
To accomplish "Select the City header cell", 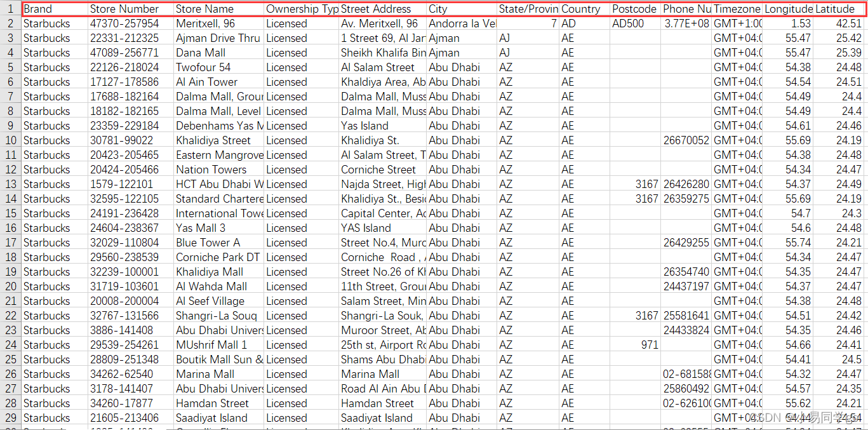I will [462, 9].
